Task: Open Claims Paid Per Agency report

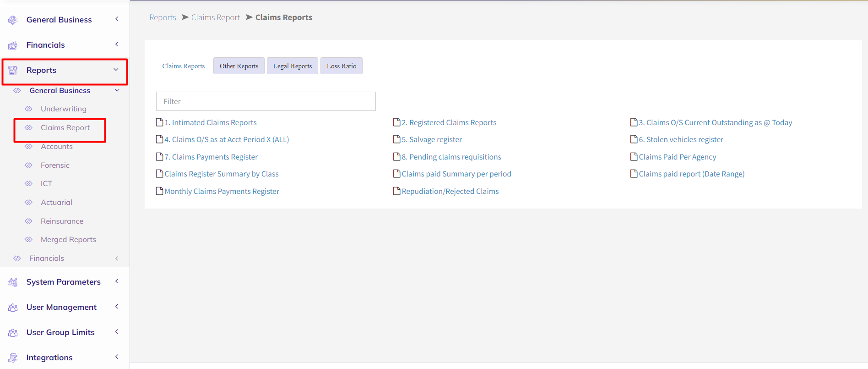Action: tap(677, 157)
